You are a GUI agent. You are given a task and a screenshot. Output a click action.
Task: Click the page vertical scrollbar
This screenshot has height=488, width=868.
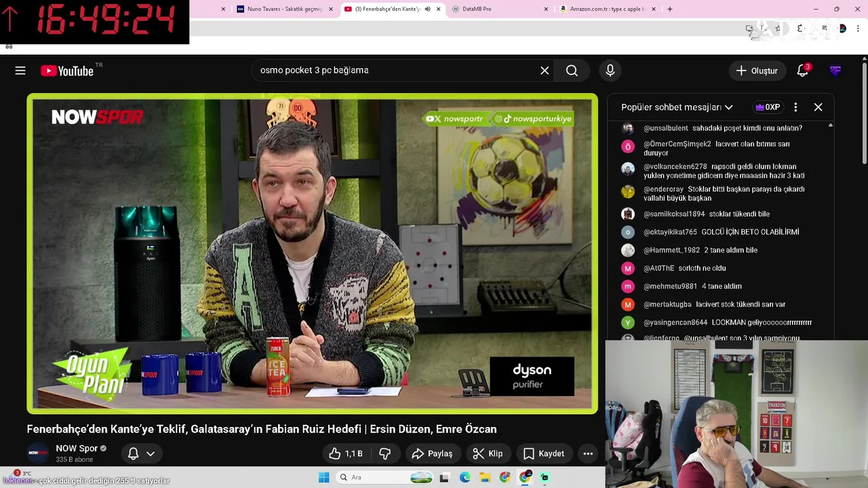pos(864,112)
